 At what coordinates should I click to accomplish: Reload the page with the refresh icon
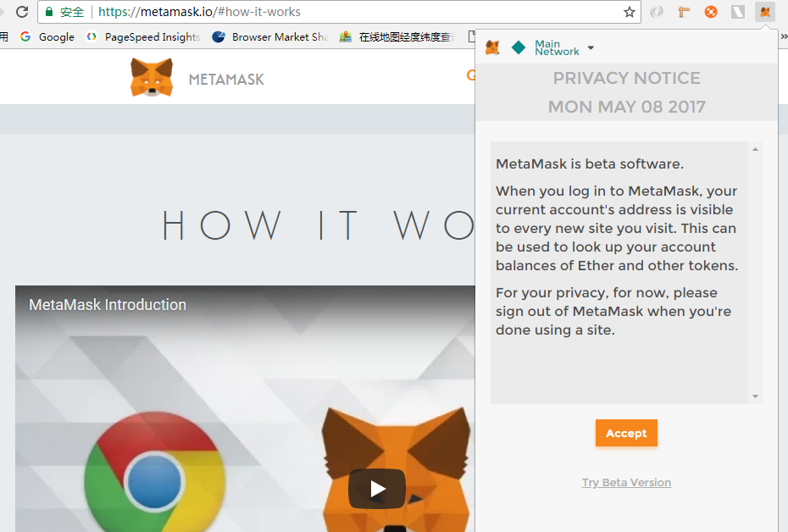[22, 12]
